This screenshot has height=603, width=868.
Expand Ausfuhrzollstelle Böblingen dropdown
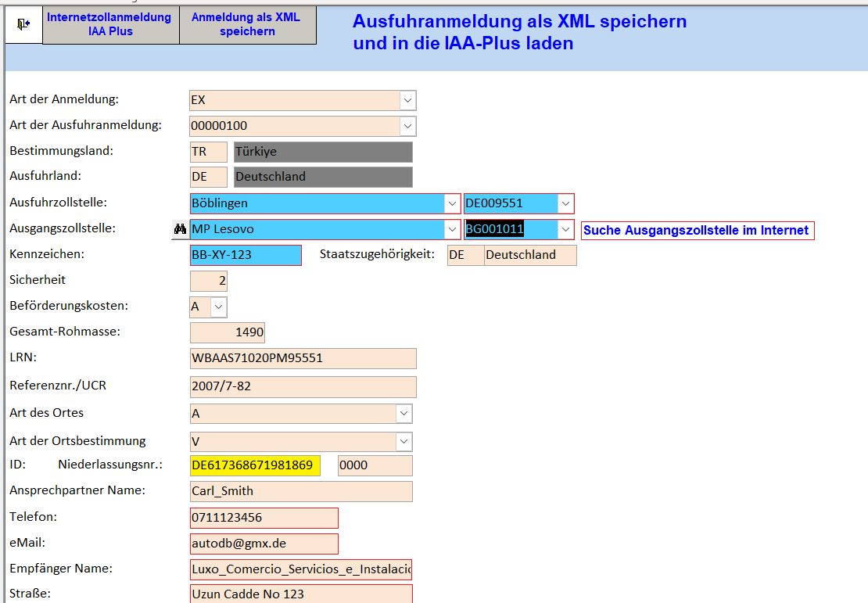(x=452, y=203)
